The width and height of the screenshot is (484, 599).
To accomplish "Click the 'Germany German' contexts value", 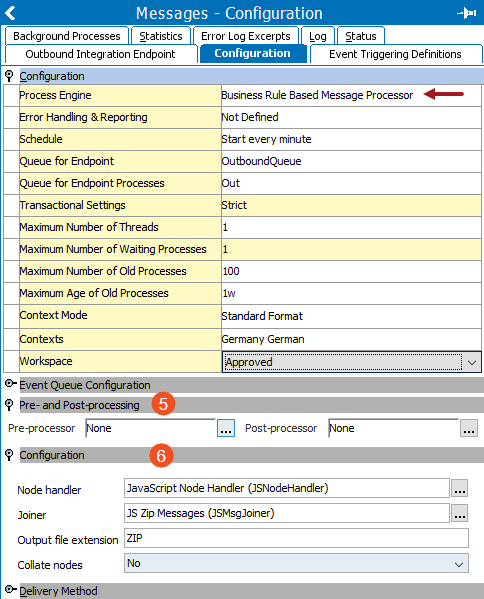I will (263, 339).
